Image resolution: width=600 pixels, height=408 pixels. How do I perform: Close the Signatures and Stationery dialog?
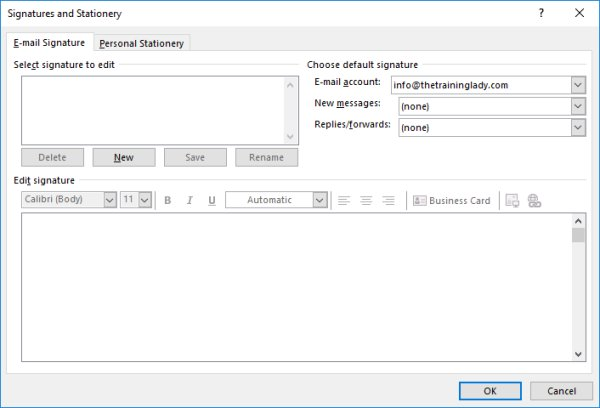[x=579, y=13]
